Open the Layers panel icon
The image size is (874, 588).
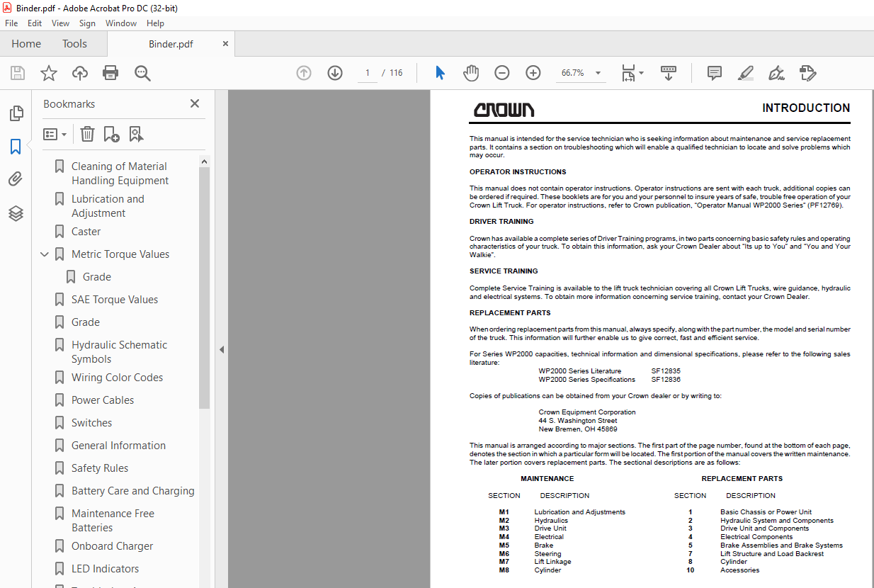(16, 213)
